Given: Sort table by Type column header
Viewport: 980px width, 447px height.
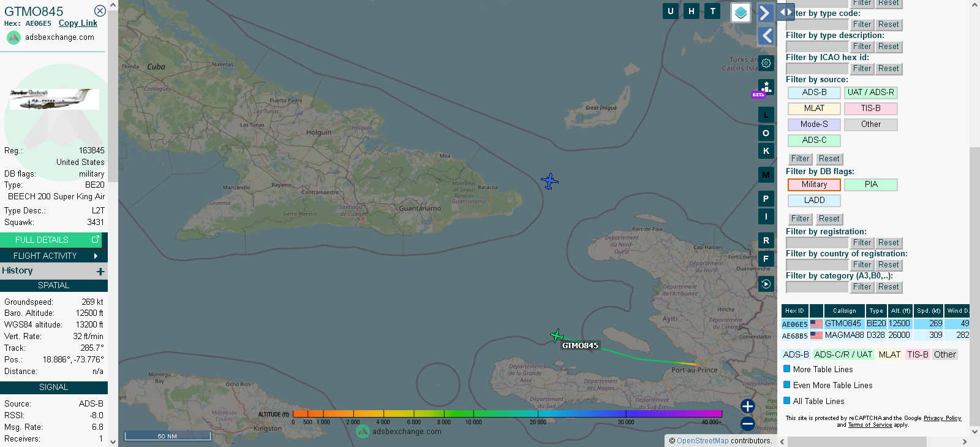Looking at the screenshot, I should click(876, 311).
